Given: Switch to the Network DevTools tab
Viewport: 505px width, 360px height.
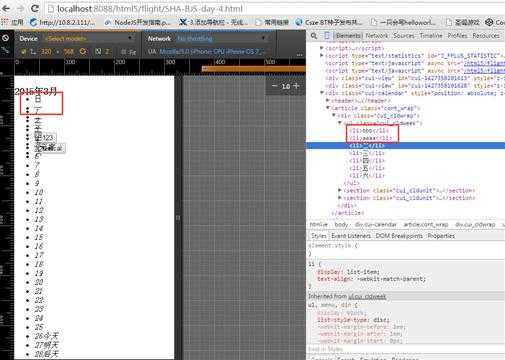Looking at the screenshot, I should point(377,35).
